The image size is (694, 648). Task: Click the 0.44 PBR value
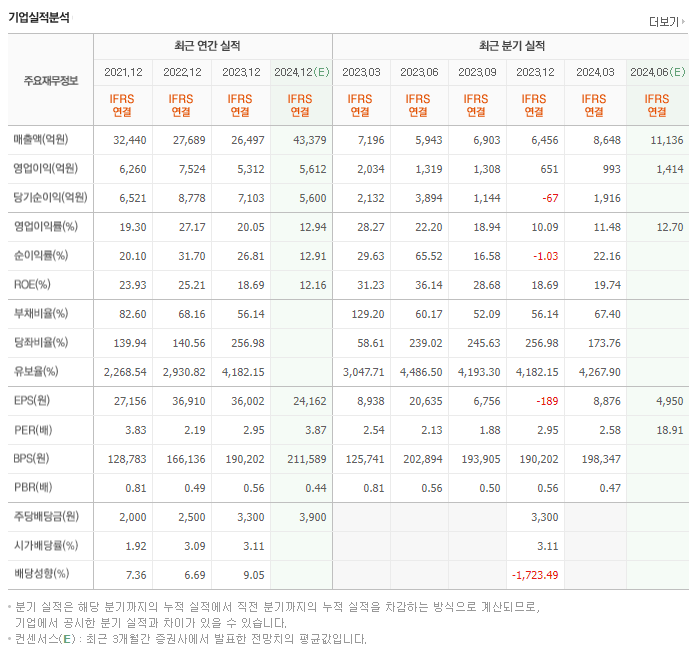[316, 488]
